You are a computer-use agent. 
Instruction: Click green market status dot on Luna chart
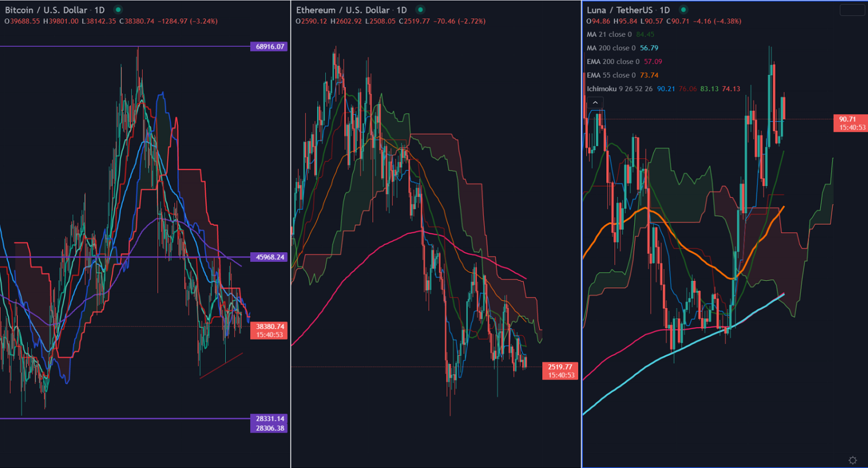click(683, 10)
